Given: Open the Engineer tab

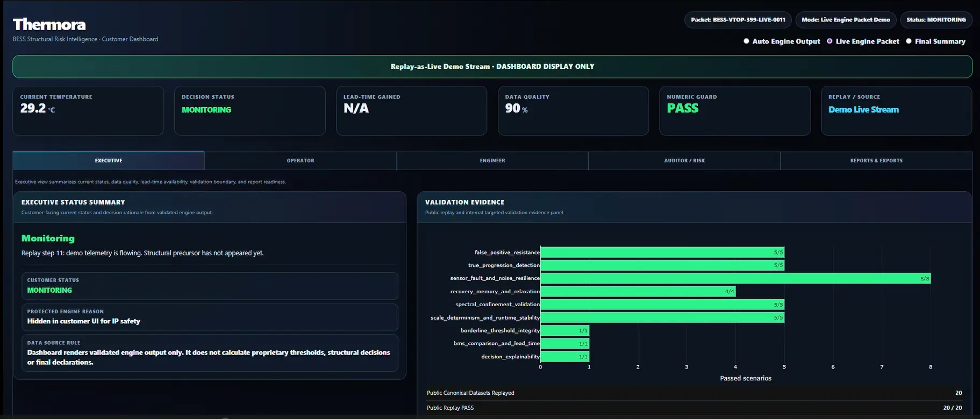Looking at the screenshot, I should (x=492, y=161).
